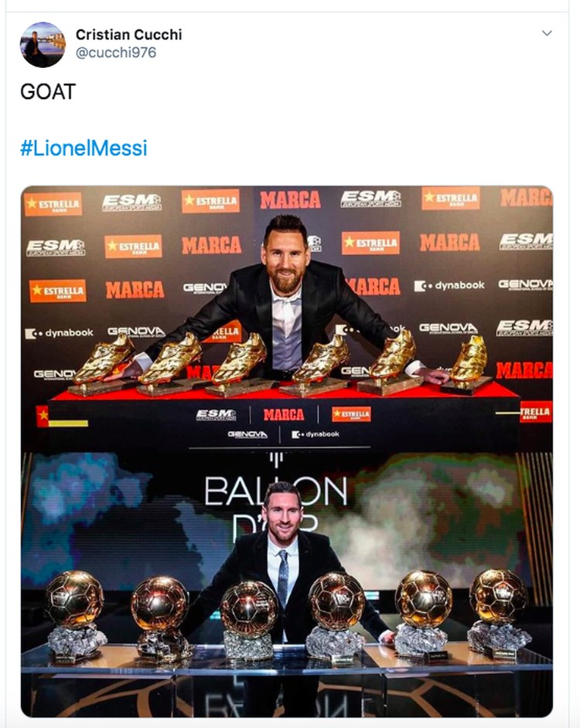Click the ESM logo on the podium front
The width and height of the screenshot is (580, 728).
point(216,414)
